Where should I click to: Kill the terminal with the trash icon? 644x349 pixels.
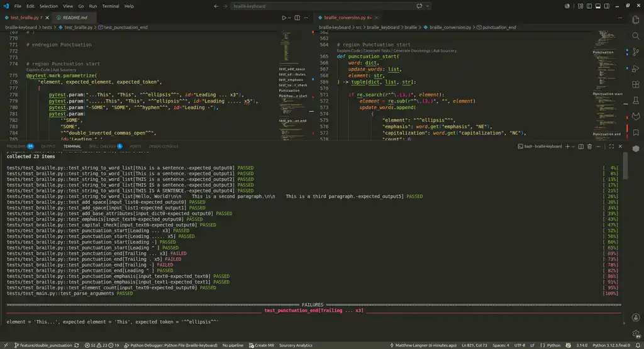(x=589, y=146)
